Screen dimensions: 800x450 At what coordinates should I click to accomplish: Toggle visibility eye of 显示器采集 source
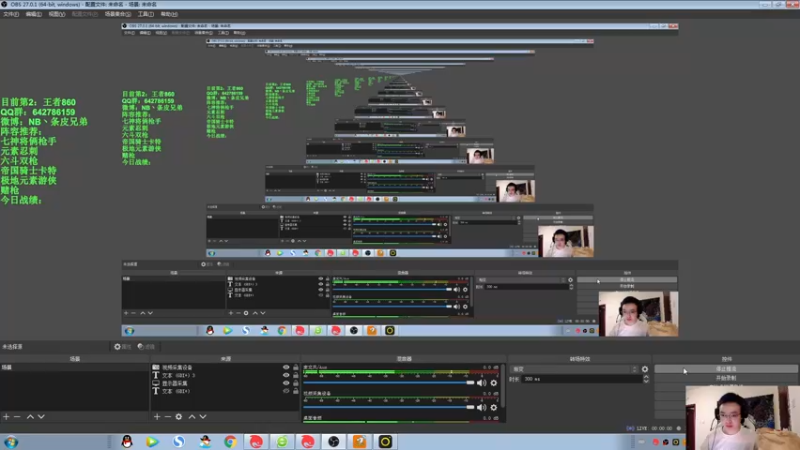coord(286,383)
